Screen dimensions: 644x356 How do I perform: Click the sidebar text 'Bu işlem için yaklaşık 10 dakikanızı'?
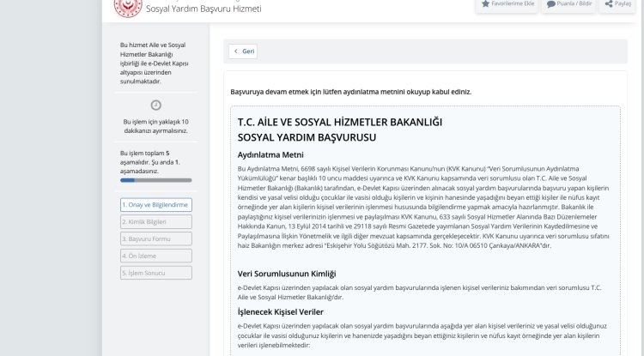156,126
